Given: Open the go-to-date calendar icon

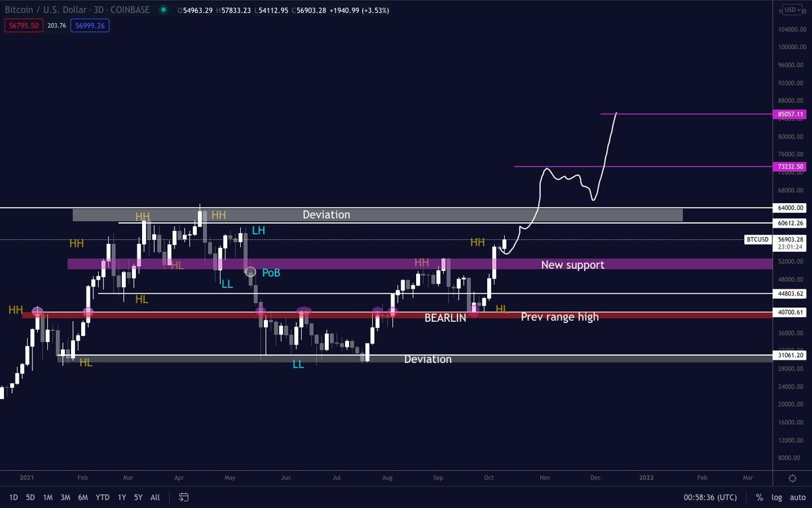Looking at the screenshot, I should point(183,497).
